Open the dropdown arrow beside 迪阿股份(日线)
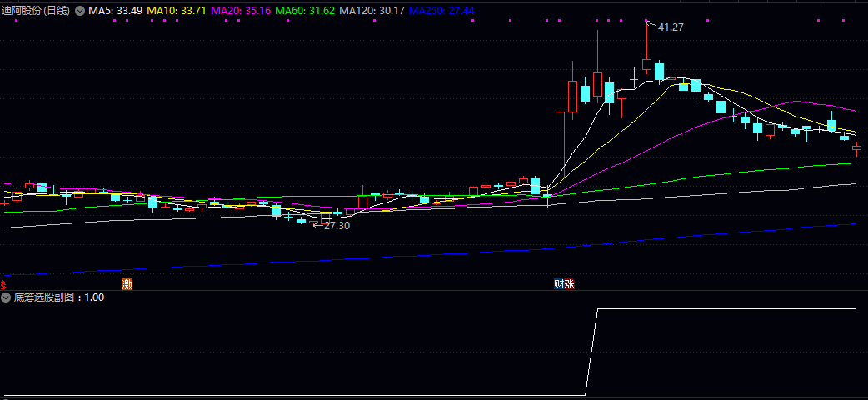Screen dimensions: 868x400 (80, 11)
